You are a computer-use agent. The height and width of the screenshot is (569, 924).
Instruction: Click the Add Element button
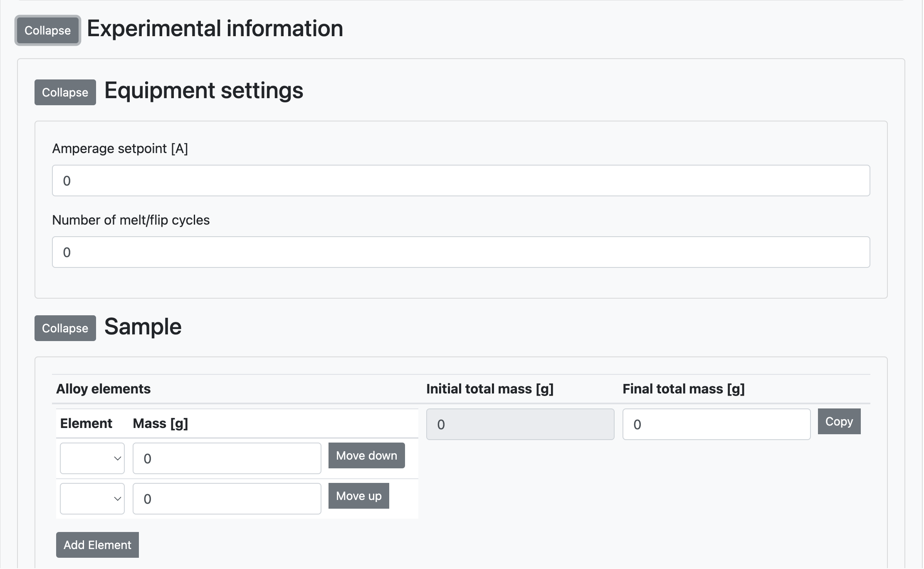tap(97, 544)
